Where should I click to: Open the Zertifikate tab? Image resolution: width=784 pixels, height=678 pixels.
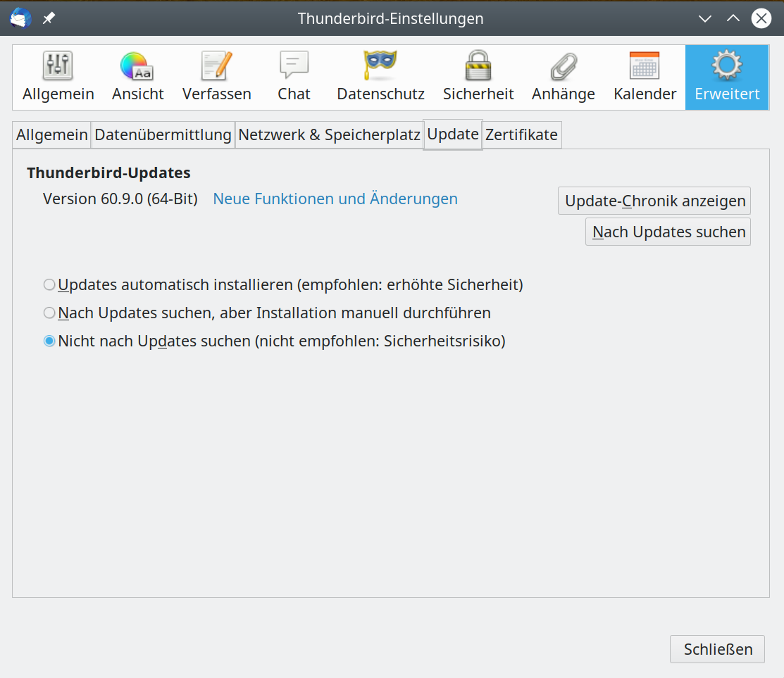521,134
